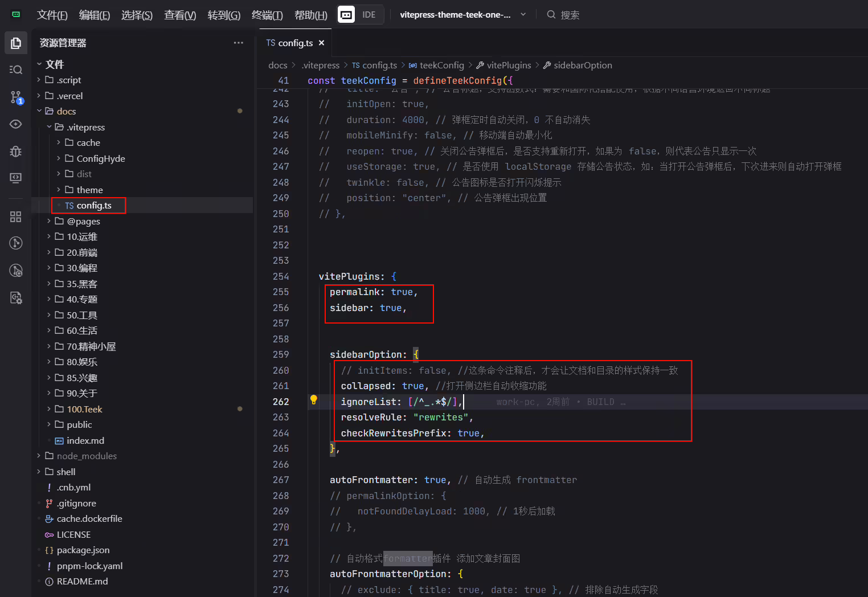Close the config.ts editor tab
Image resolution: width=868 pixels, height=597 pixels.
[x=321, y=43]
